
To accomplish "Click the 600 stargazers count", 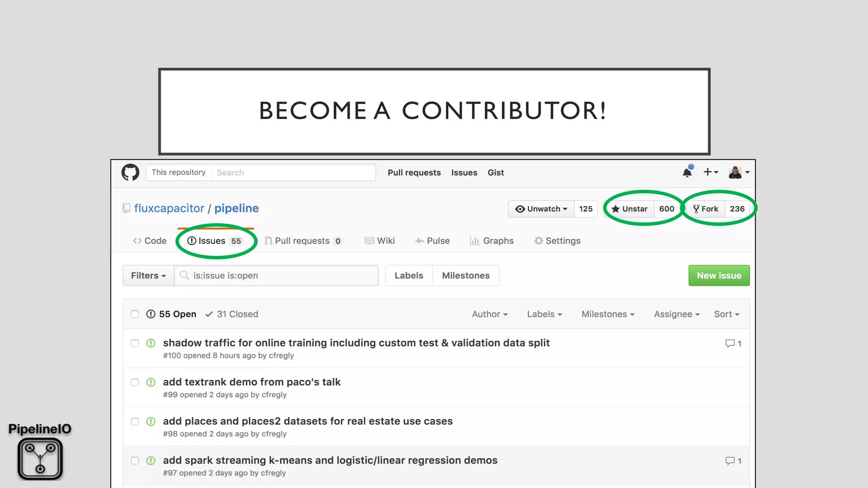I will coord(667,209).
